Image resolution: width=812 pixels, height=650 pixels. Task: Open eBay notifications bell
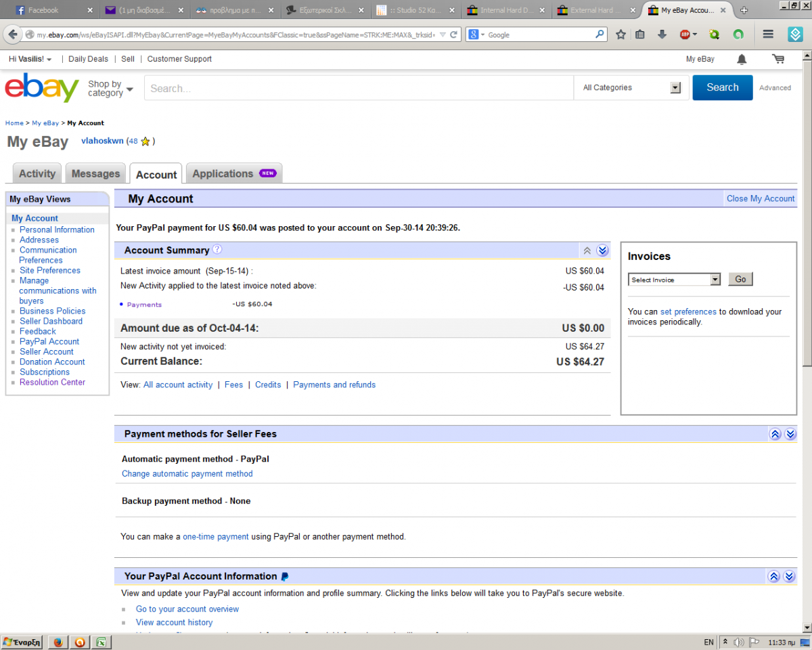click(x=742, y=60)
